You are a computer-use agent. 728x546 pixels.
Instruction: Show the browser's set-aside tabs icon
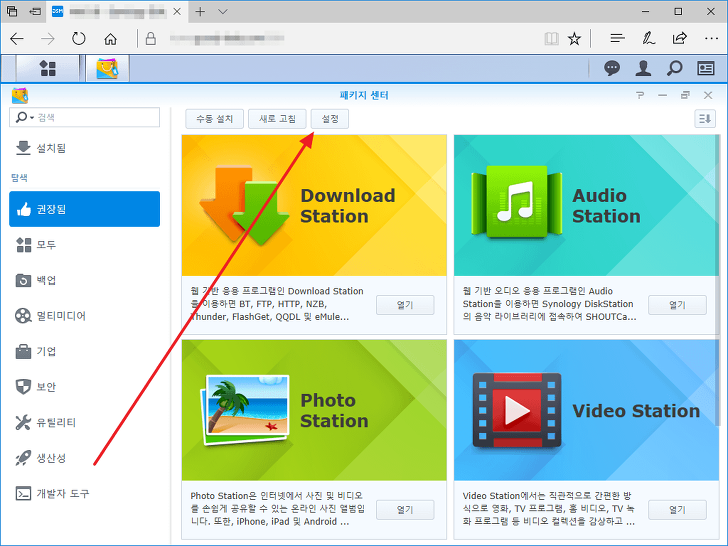coord(12,12)
